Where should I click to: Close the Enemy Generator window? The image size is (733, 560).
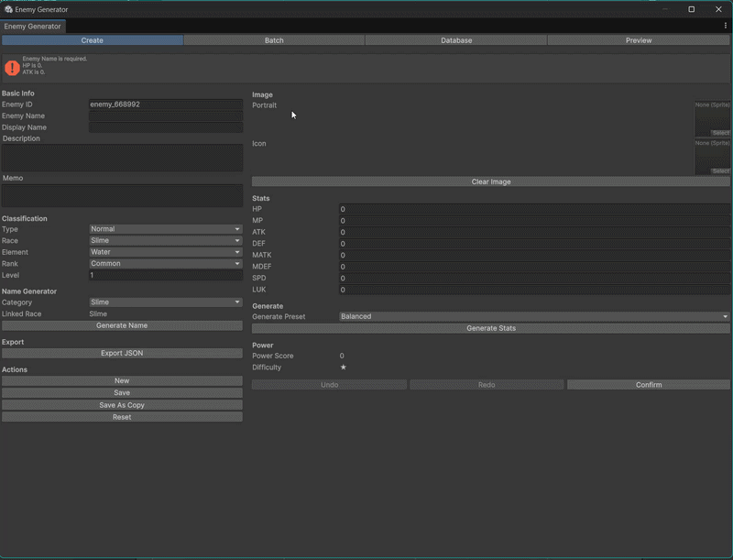(x=718, y=9)
